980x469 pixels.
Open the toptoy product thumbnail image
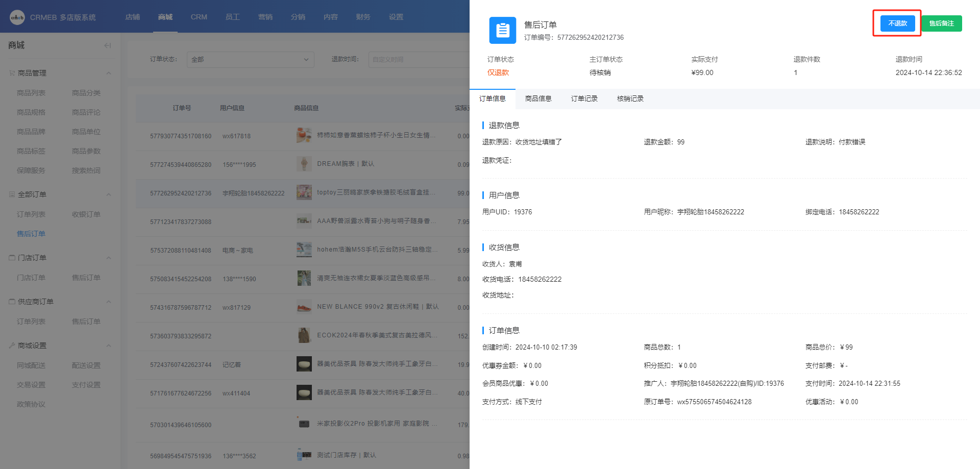304,192
